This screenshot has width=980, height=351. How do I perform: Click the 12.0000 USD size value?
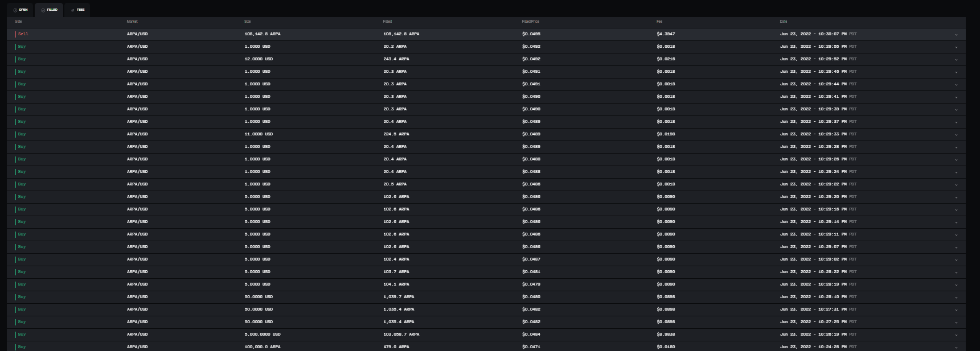pos(259,59)
